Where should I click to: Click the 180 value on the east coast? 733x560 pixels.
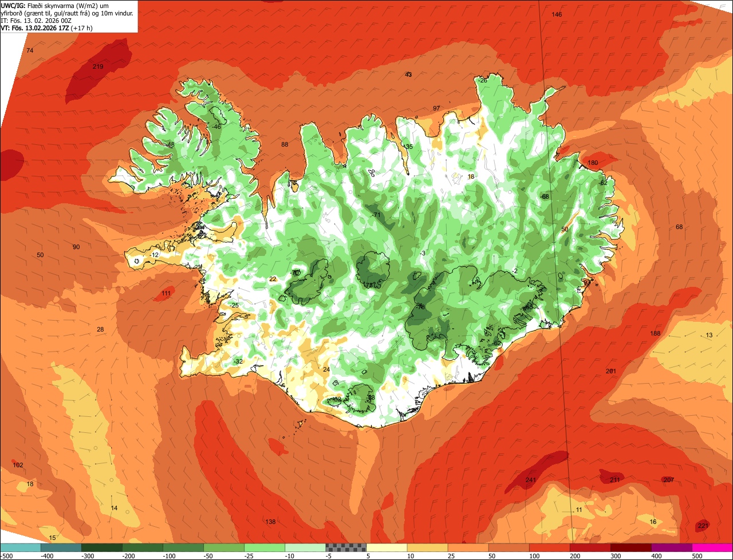(x=593, y=163)
